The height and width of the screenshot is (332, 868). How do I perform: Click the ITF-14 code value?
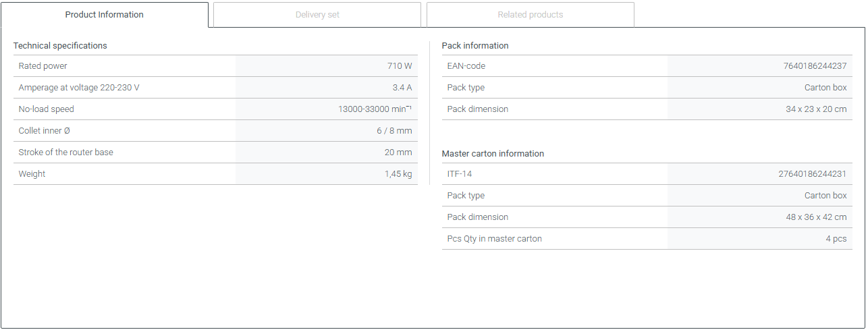pyautogui.click(x=812, y=174)
